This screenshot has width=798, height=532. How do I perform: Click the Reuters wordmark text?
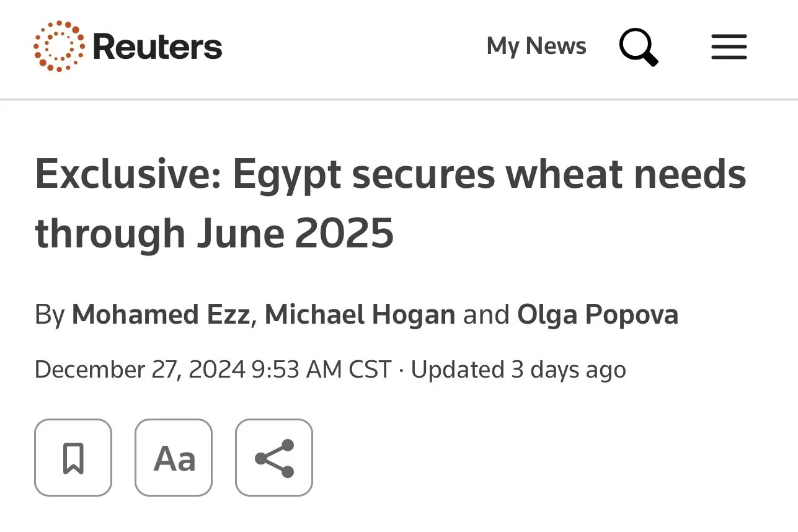click(157, 47)
